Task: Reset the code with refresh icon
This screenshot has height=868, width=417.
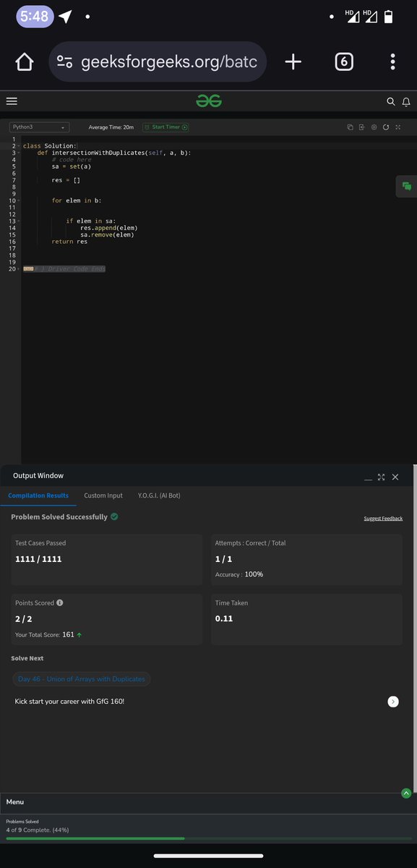Action: [x=386, y=127]
